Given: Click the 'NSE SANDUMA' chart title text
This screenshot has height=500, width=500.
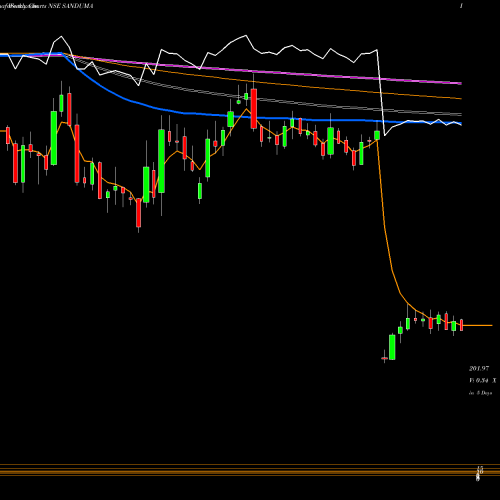Looking at the screenshot, I should click(x=71, y=6).
